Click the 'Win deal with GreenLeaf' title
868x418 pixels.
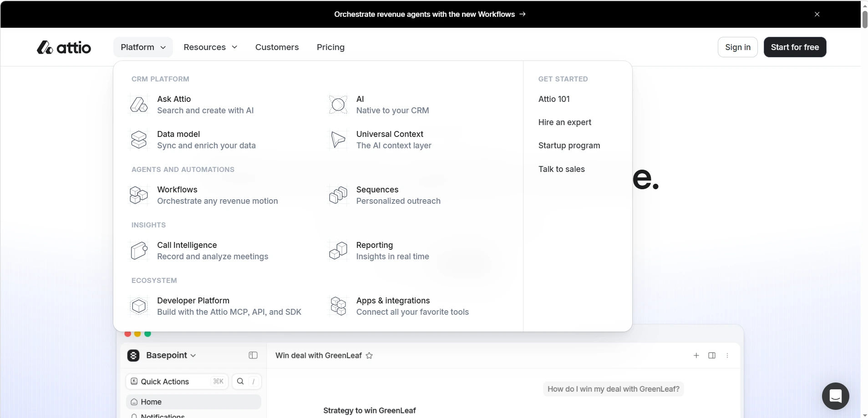[318, 356]
